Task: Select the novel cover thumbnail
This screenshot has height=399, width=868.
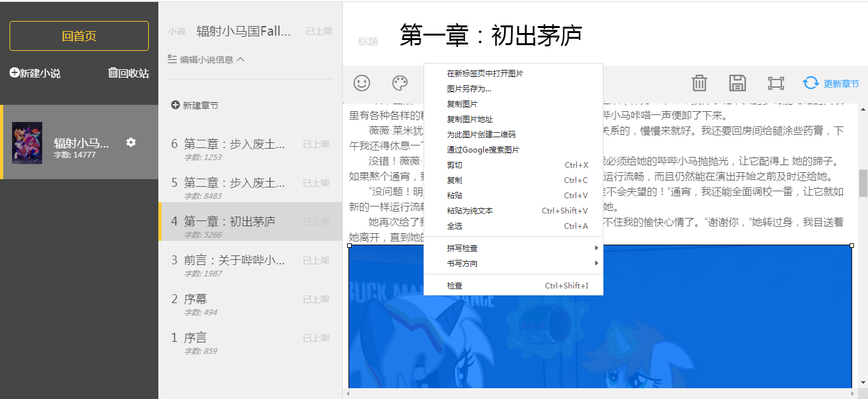Action: 27,143
